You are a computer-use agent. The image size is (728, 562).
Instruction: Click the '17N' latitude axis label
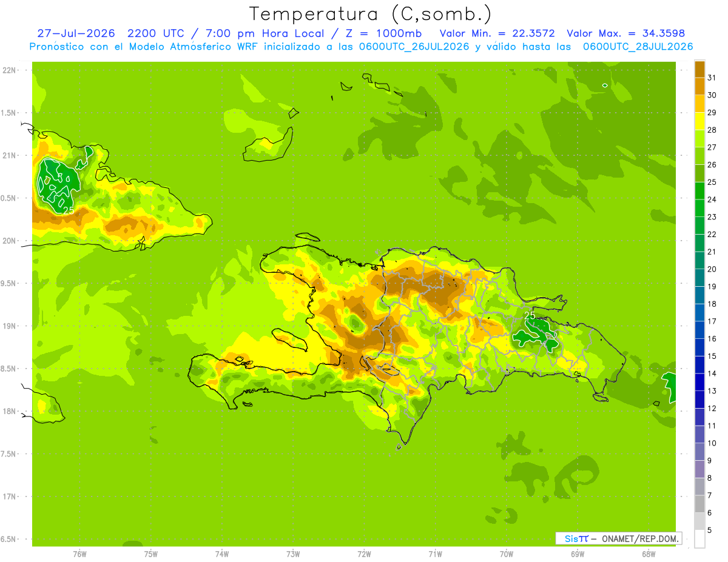click(10, 497)
